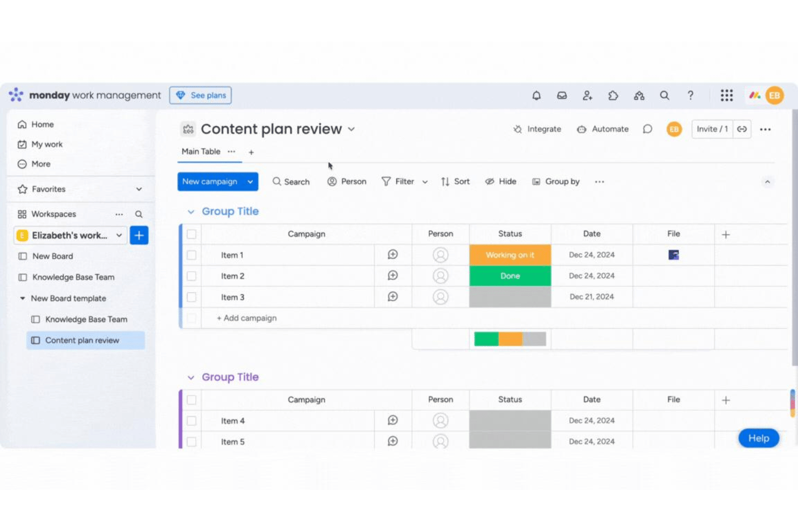The width and height of the screenshot is (798, 532).
Task: Open the board options three-dot menu
Action: 765,129
